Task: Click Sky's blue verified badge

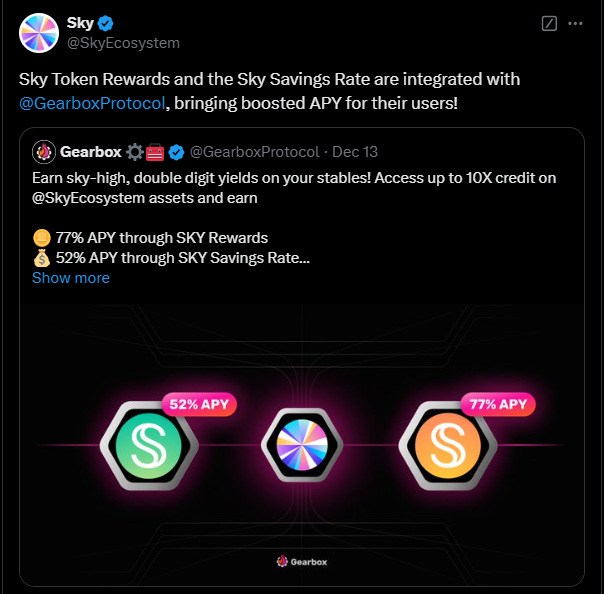Action: [106, 23]
